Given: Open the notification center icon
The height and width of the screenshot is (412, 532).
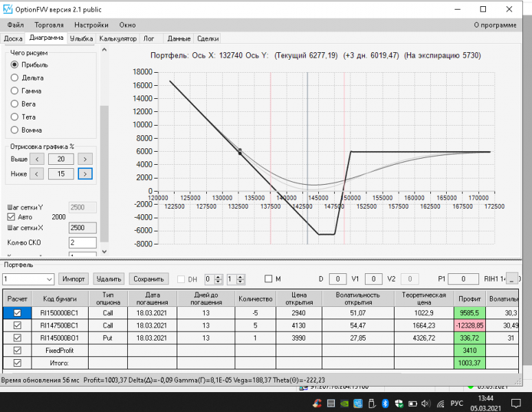Looking at the screenshot, I should [516, 403].
